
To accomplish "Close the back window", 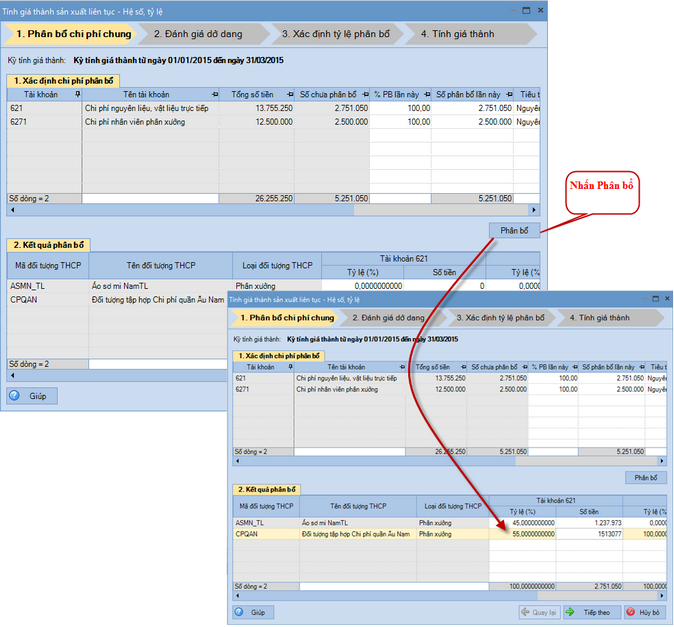I will point(540,10).
